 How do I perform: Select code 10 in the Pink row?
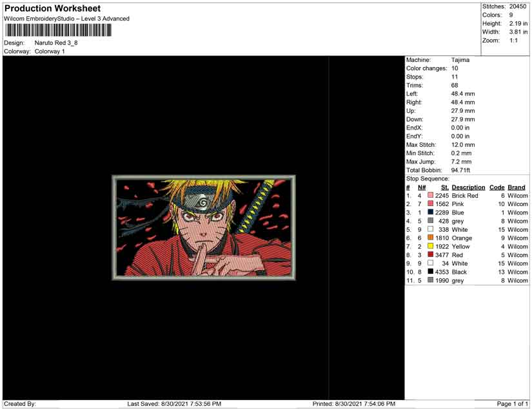point(502,204)
